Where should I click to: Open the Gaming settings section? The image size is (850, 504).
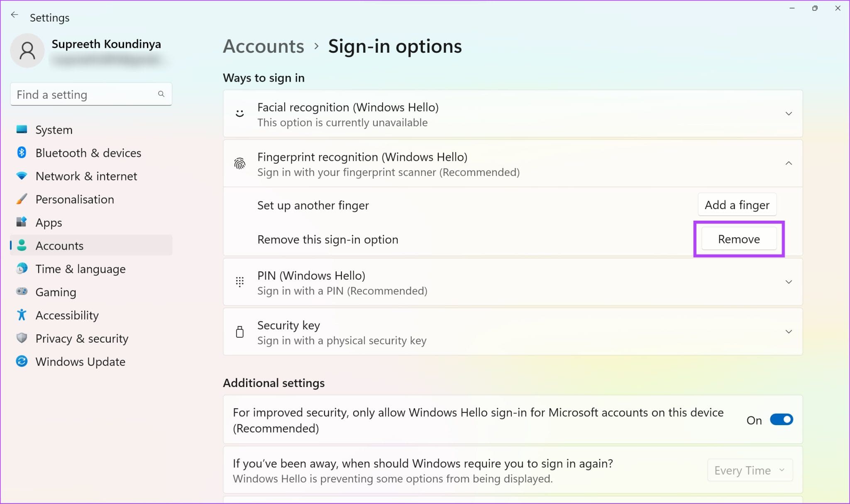pyautogui.click(x=56, y=292)
